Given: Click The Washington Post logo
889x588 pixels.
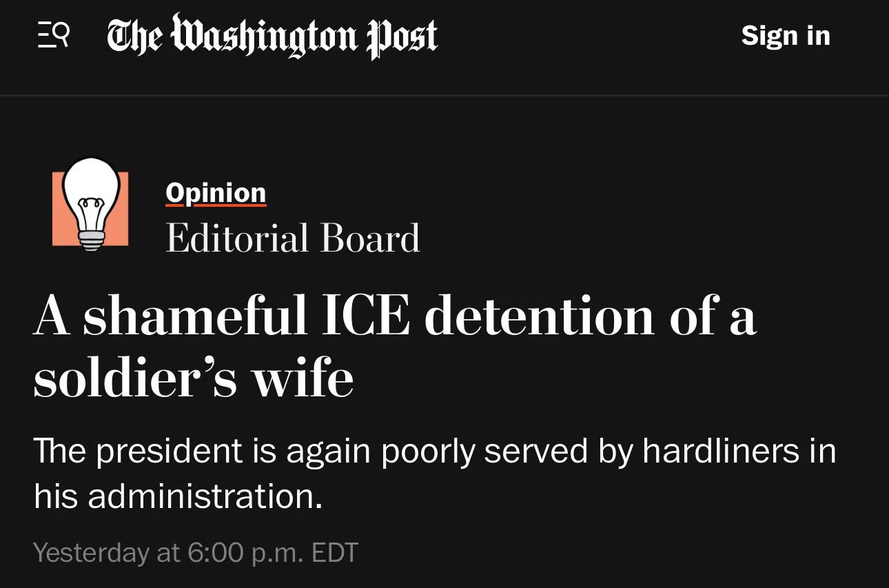Looking at the screenshot, I should [272, 36].
